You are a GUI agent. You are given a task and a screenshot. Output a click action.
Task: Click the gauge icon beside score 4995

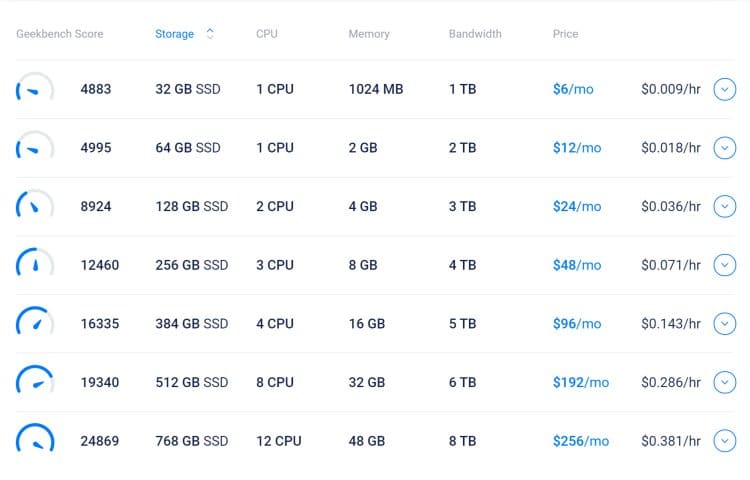pyautogui.click(x=35, y=149)
